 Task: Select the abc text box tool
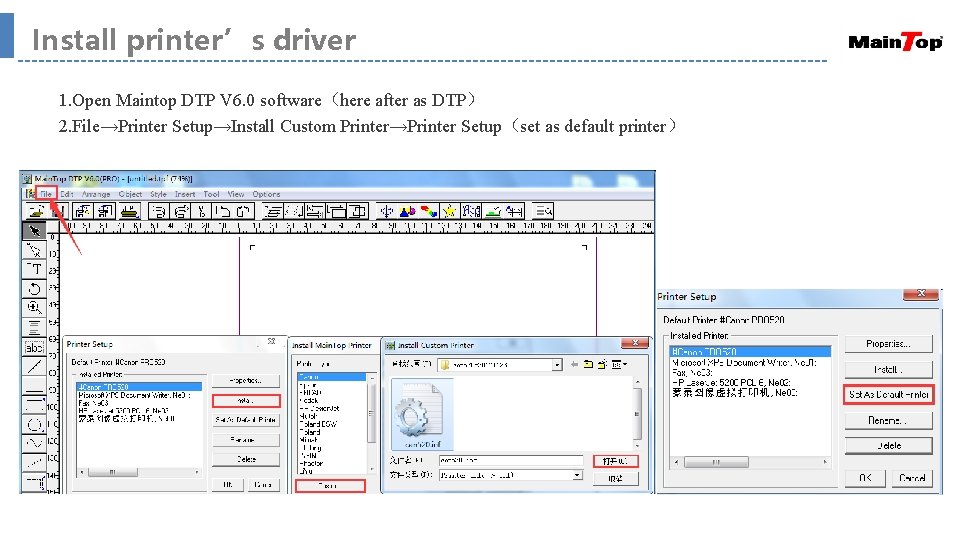(x=34, y=347)
